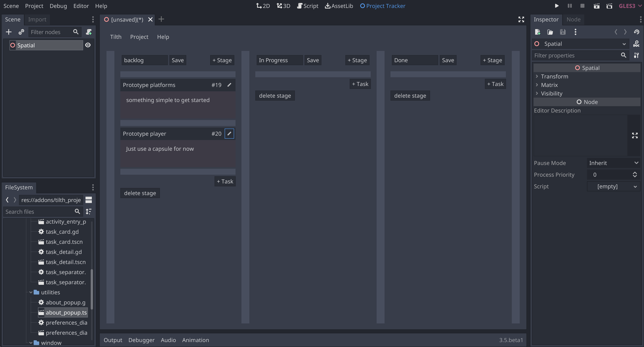Toggle distraction-free mode expand icon
The height and width of the screenshot is (347, 644).
point(521,20)
